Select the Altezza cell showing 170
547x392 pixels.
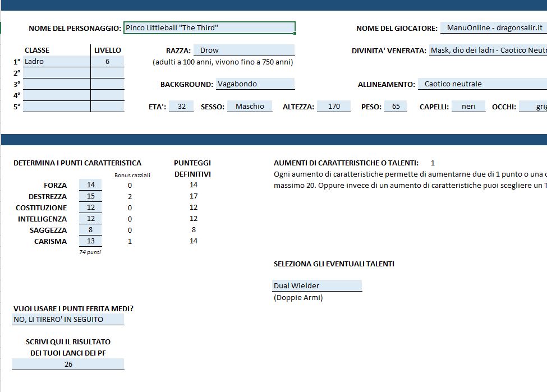coord(334,107)
